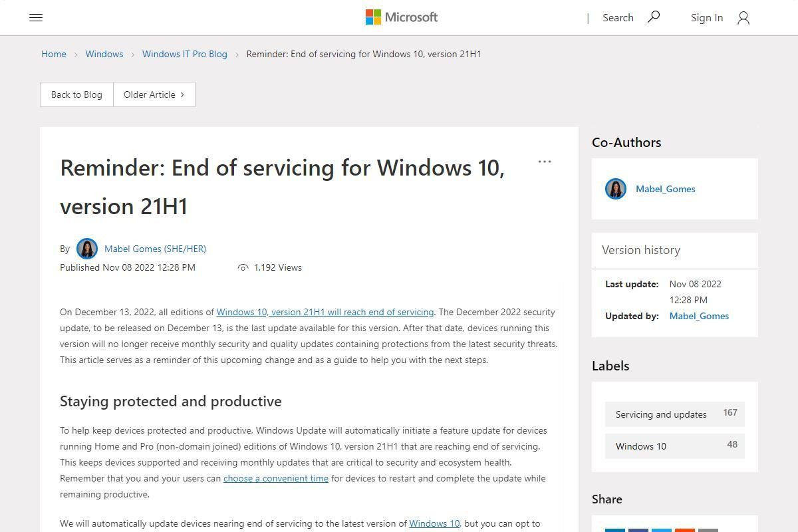
Task: Click the views eye icon
Action: pyautogui.click(x=243, y=267)
